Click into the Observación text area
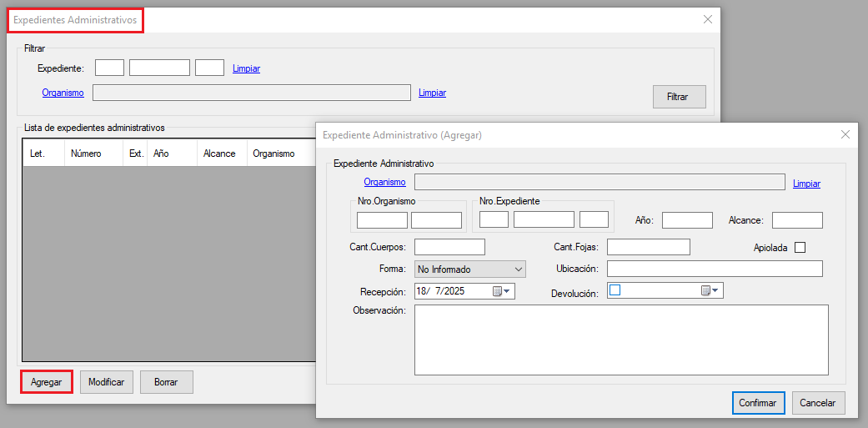 click(620, 340)
